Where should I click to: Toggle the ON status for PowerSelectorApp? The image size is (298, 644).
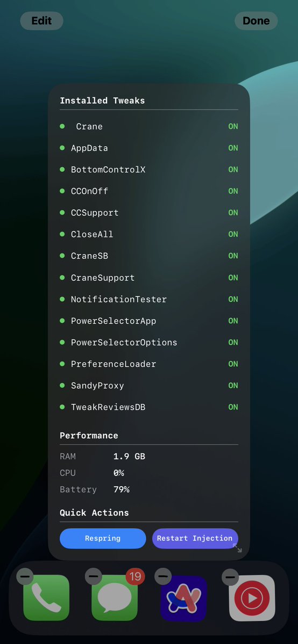(233, 321)
